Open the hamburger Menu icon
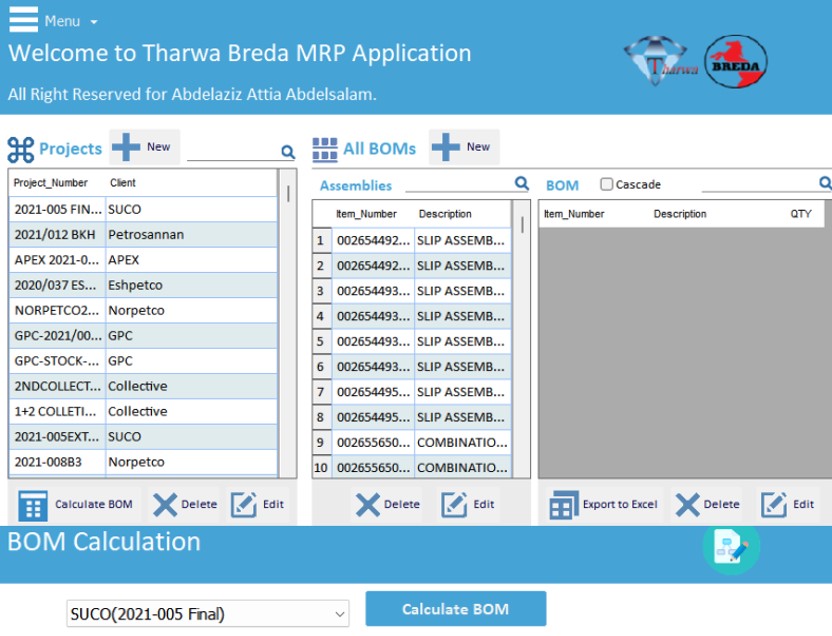This screenshot has width=832, height=636. (23, 19)
